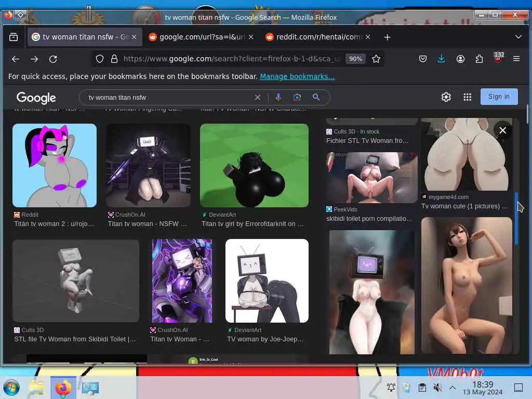Click the Show desktop taskbar button
This screenshot has height=399, width=532.
(x=518, y=388)
